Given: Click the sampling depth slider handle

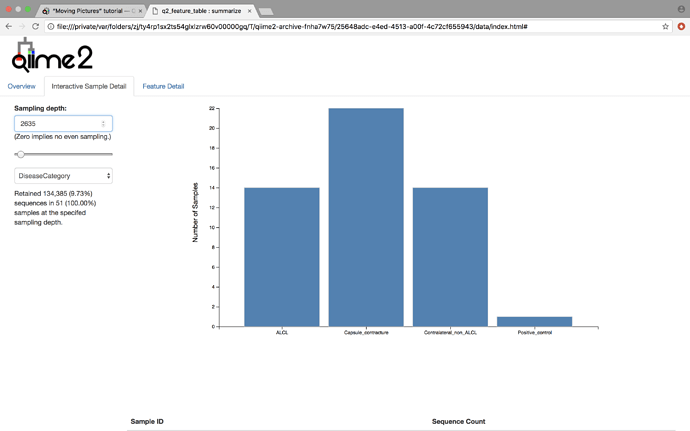Looking at the screenshot, I should (20, 154).
